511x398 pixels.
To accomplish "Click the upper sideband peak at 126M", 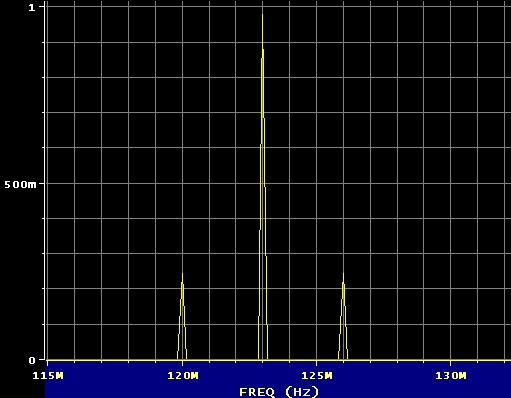I will (x=343, y=317).
